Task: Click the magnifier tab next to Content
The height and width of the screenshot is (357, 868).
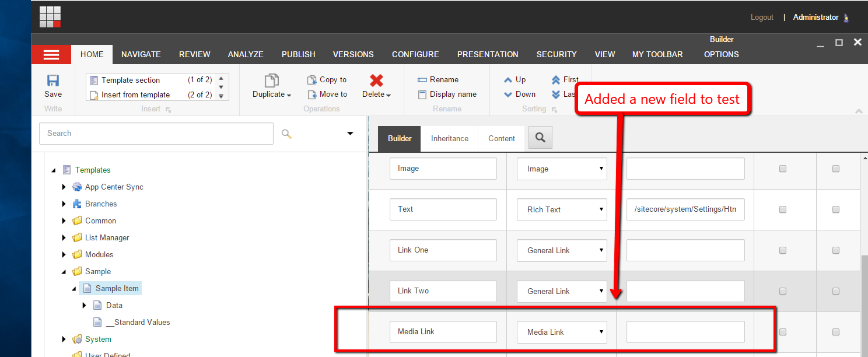Action: [x=540, y=138]
